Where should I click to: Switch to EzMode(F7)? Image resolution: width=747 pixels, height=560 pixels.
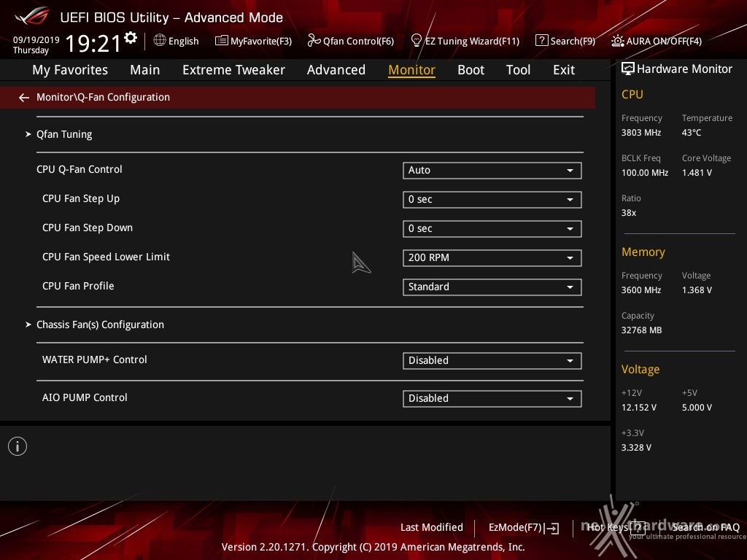tap(515, 528)
